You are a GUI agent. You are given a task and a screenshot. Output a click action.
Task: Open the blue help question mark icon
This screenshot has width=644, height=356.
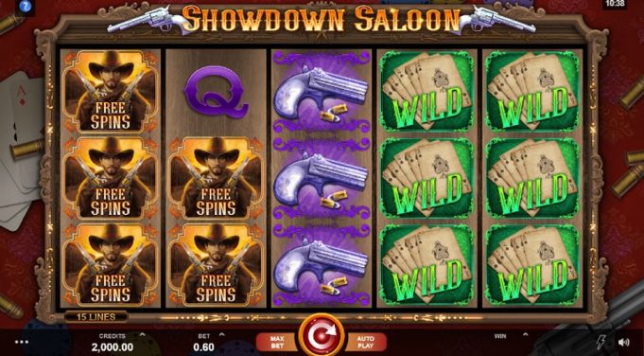[x=26, y=7]
